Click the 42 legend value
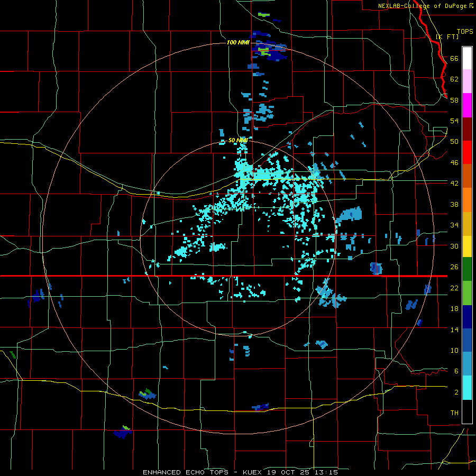Viewport: 476px width, 476px height. coord(454,183)
